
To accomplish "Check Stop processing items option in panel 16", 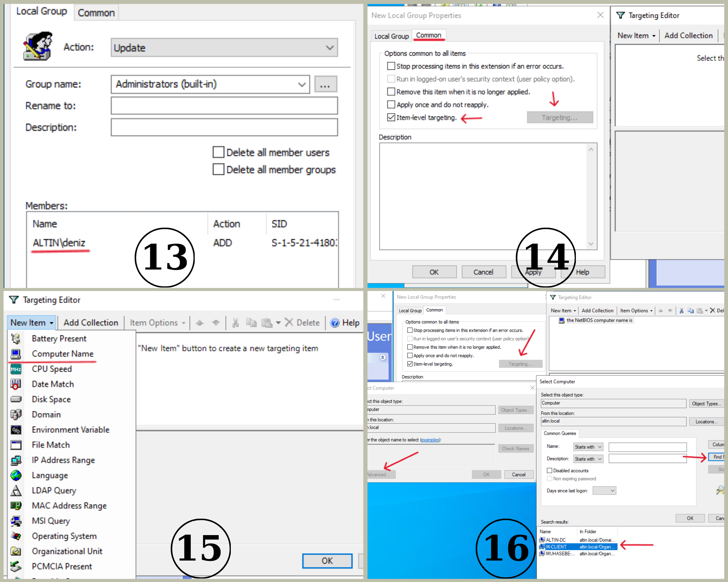I will [410, 330].
